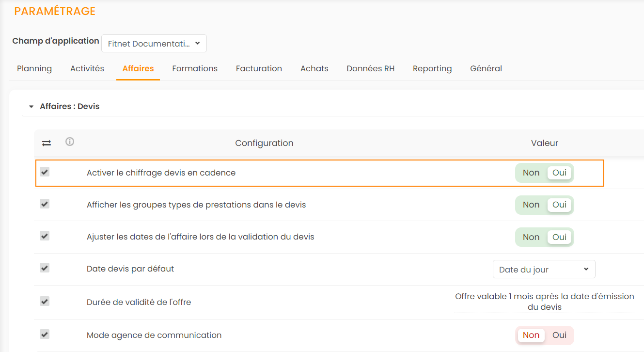Set Mode agence de communication to Oui
Image resolution: width=644 pixels, height=352 pixels.
click(x=559, y=335)
